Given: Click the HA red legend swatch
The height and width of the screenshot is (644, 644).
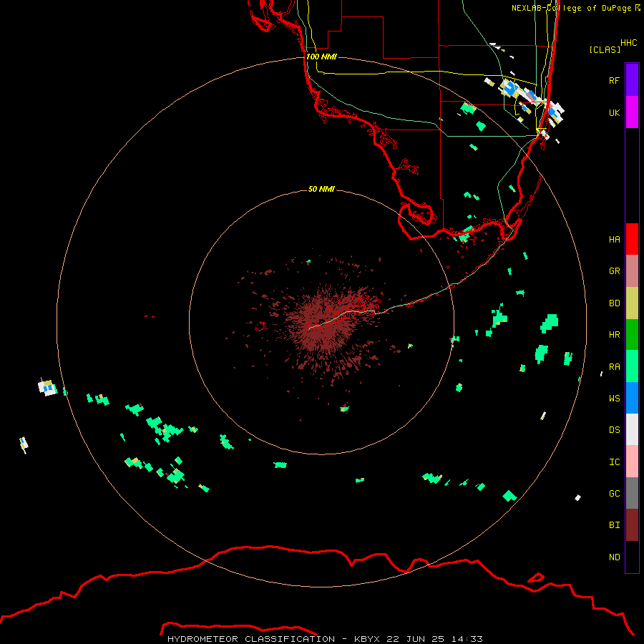Looking at the screenshot, I should pyautogui.click(x=632, y=239).
